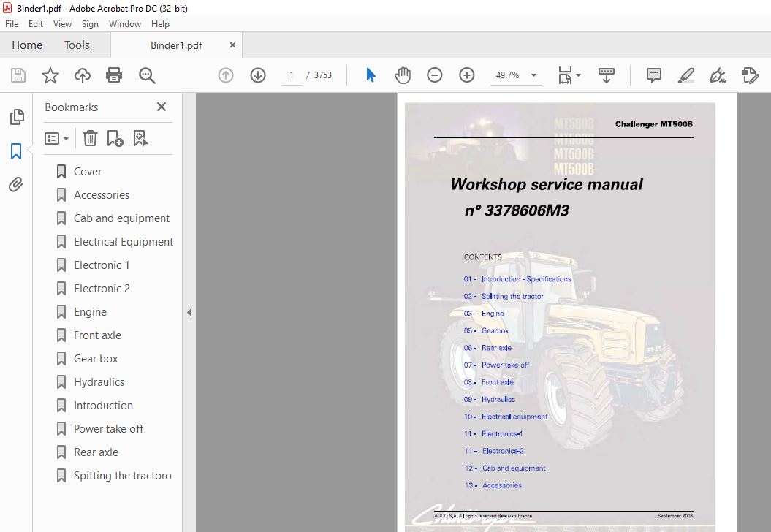Click the Save file icon
771x532 pixels.
[18, 75]
